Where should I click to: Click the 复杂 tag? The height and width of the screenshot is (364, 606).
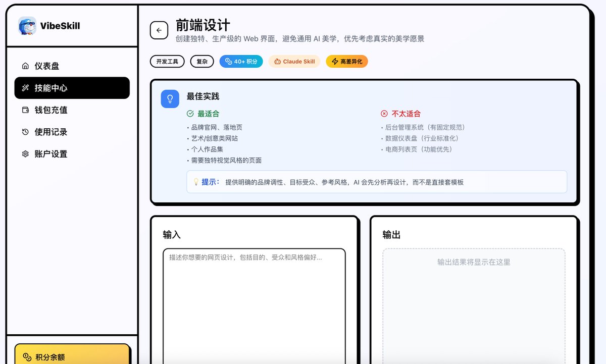coord(202,62)
